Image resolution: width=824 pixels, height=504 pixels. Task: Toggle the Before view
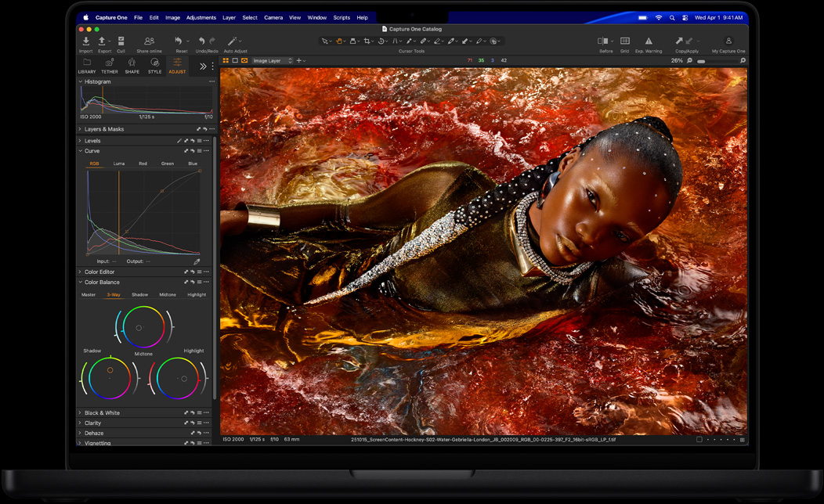point(604,41)
